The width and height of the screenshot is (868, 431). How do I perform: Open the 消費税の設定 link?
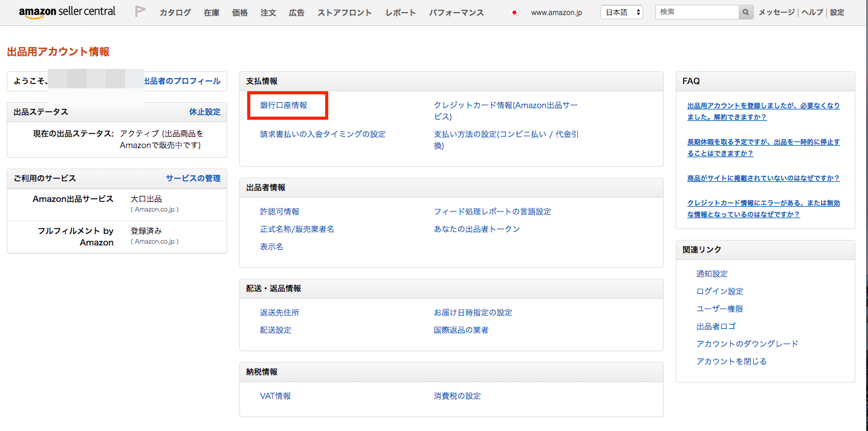458,396
